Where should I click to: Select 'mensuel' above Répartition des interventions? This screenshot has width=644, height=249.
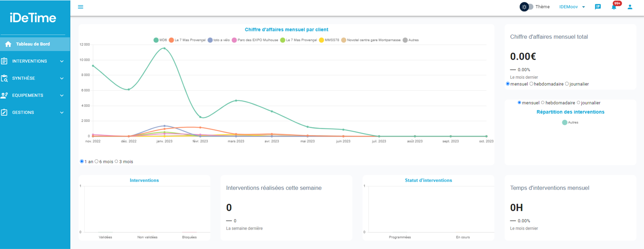[x=519, y=102]
